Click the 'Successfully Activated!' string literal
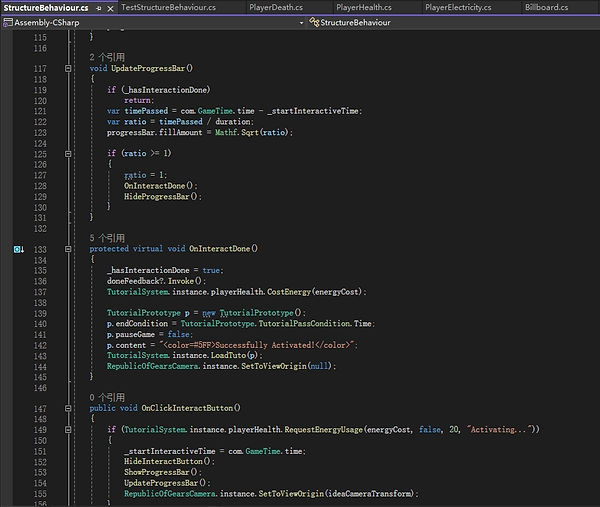The image size is (600, 507). pos(259,345)
